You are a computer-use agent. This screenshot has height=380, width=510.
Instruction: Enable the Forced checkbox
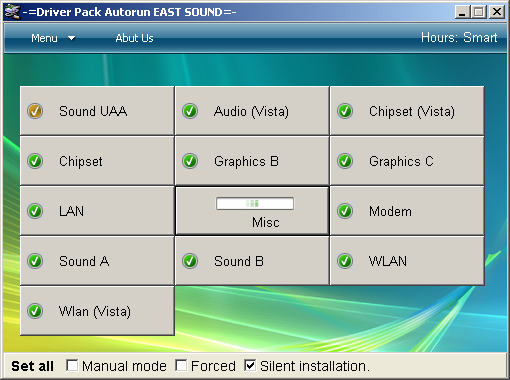pyautogui.click(x=181, y=365)
